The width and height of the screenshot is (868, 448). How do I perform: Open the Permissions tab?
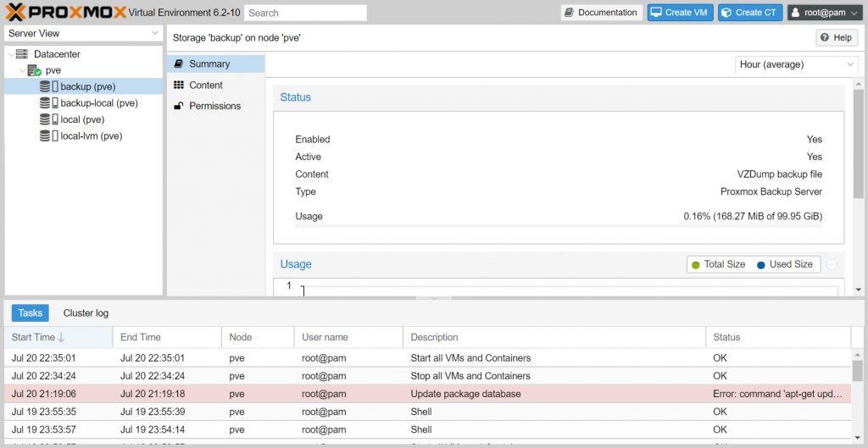216,106
